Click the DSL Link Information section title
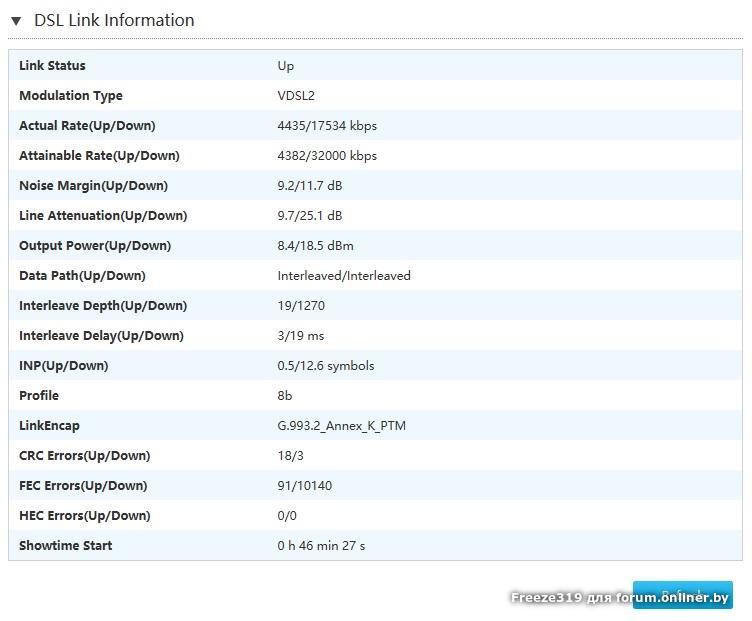This screenshot has height=621, width=752. point(114,20)
